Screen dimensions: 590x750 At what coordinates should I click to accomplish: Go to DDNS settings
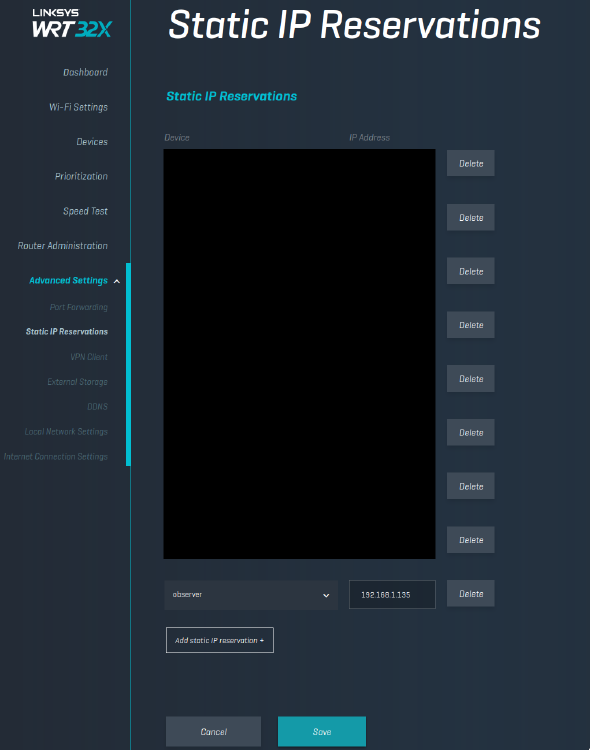[97, 407]
